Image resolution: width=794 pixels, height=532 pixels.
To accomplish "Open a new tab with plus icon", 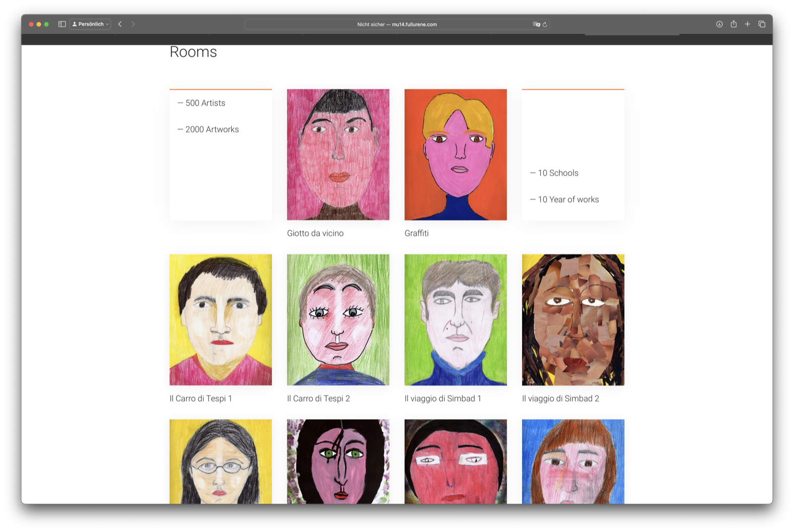I will point(747,24).
